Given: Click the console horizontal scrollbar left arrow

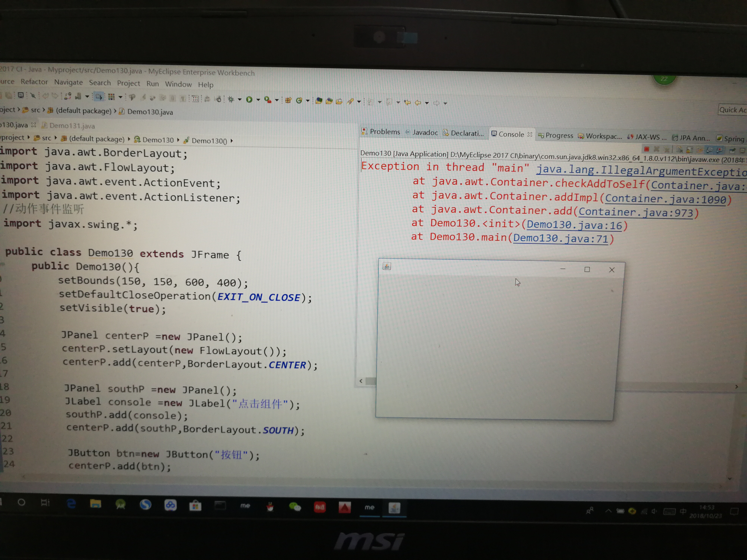Looking at the screenshot, I should click(x=361, y=381).
